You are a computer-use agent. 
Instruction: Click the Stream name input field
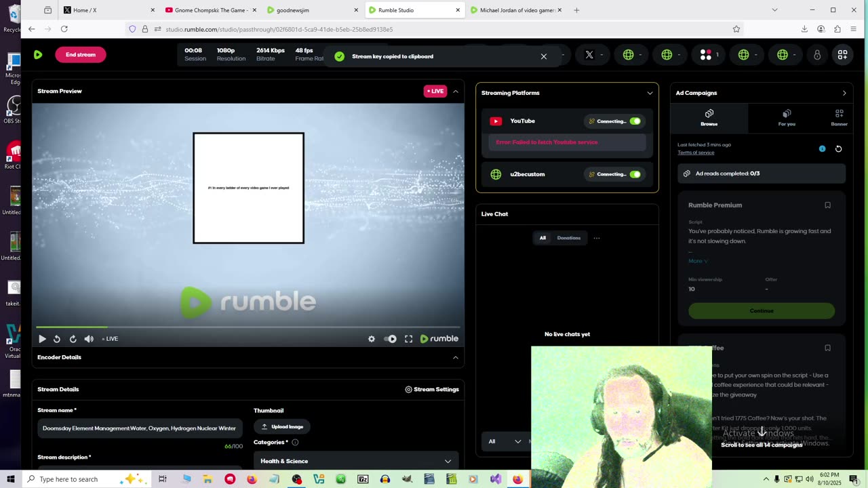140,428
